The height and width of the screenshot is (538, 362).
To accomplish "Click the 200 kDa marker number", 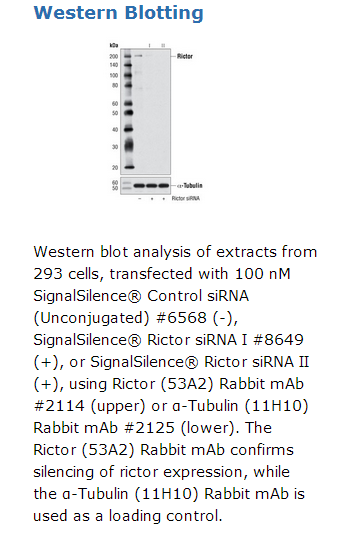I will [x=114, y=56].
